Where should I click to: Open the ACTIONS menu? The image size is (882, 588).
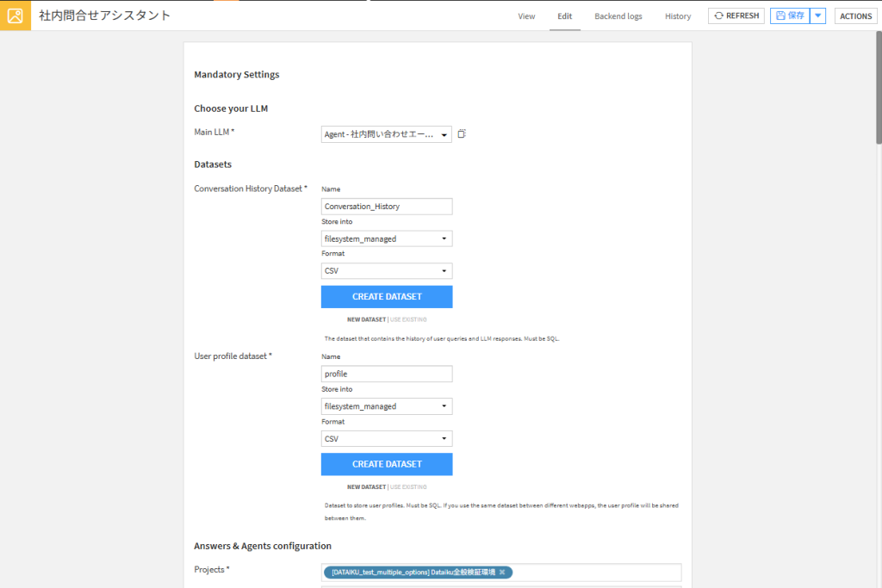tap(855, 15)
